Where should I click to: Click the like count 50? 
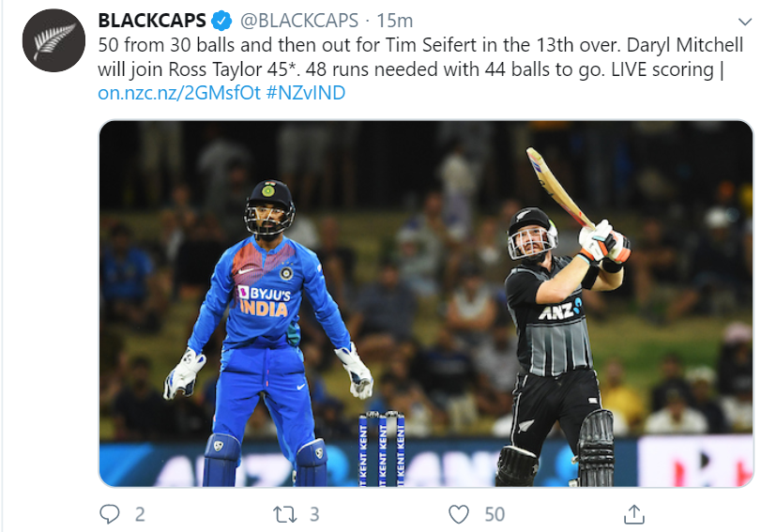[495, 514]
